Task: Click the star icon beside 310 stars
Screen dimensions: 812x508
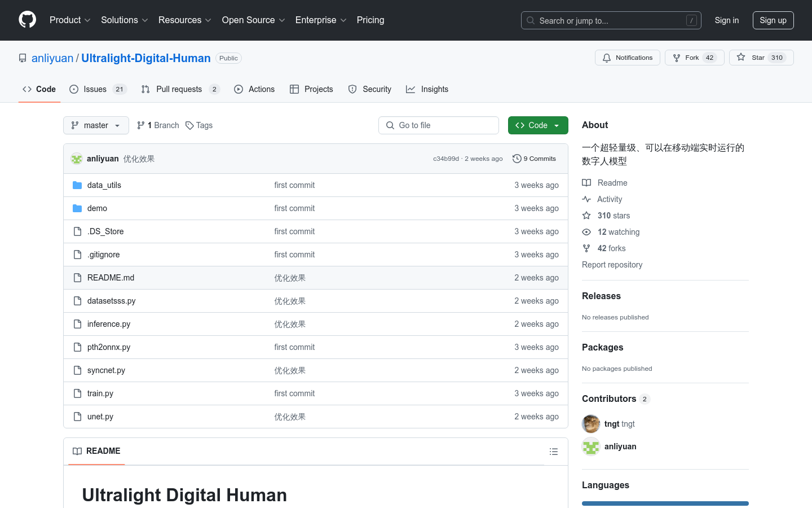Action: [x=586, y=216]
